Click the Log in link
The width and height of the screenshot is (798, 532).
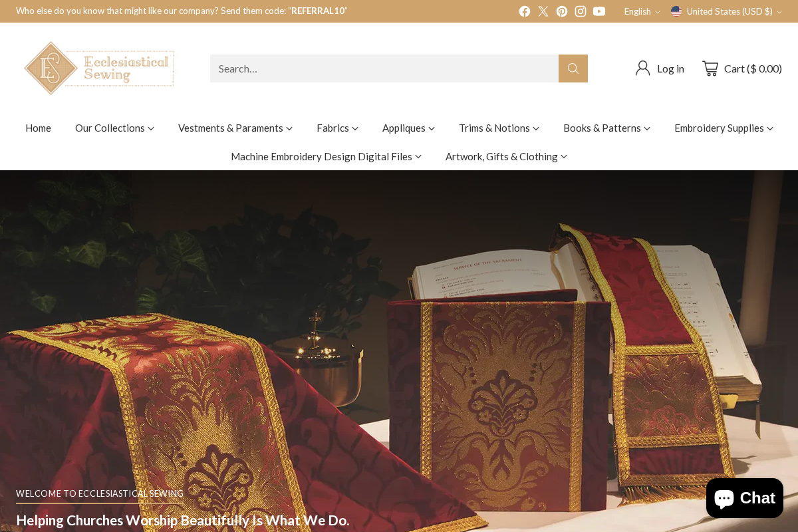coord(670,68)
